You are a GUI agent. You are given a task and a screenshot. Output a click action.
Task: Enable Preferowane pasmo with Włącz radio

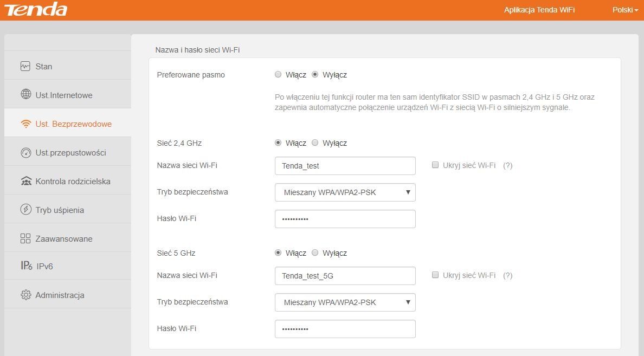point(278,74)
